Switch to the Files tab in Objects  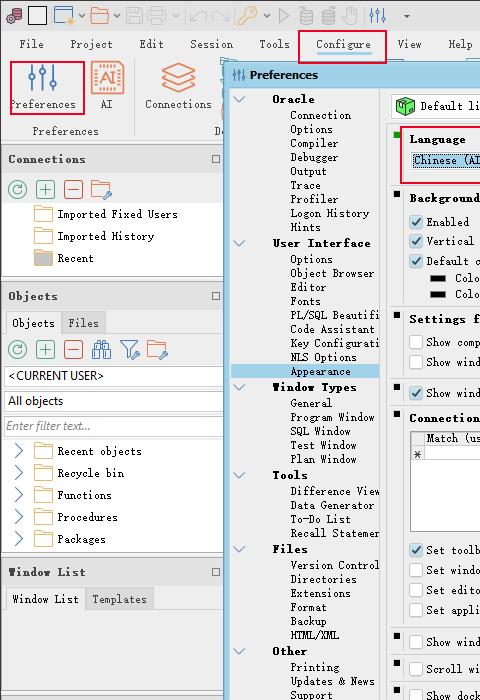83,323
